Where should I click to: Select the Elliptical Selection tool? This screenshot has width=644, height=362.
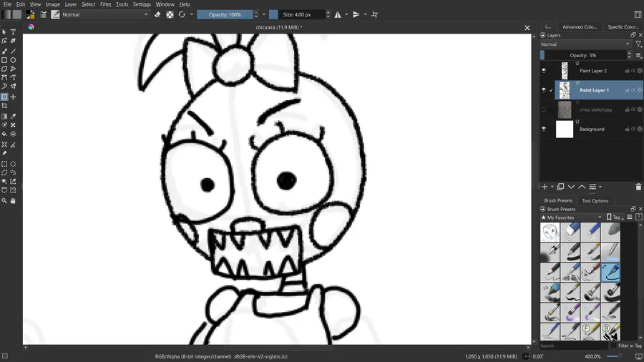(13, 164)
